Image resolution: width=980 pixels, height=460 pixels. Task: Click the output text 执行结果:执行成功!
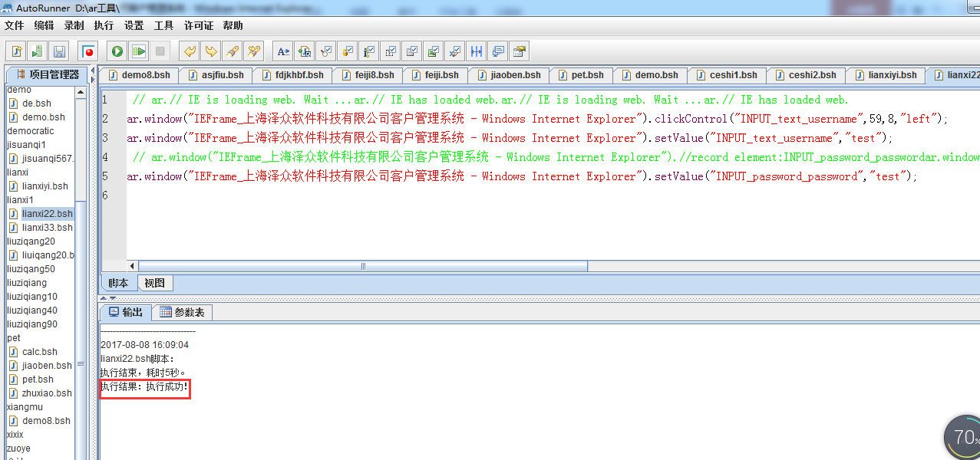click(x=144, y=386)
